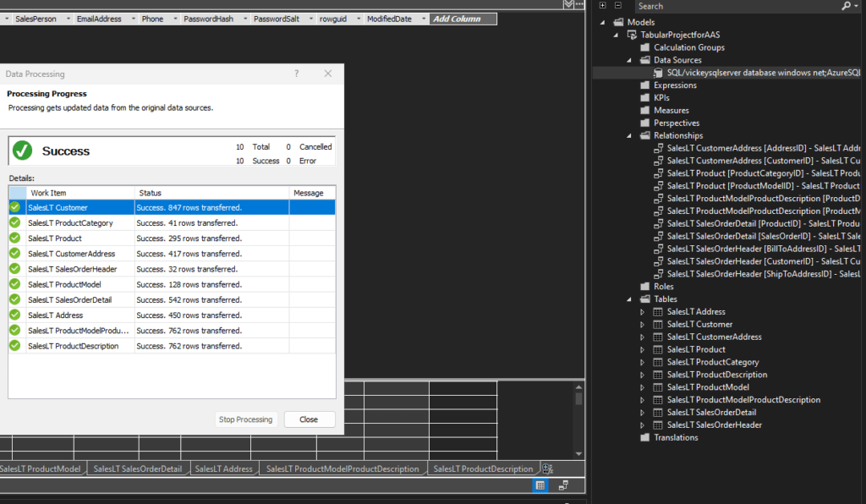Click the SQL data source icon
Viewport: 866px width, 504px height.
(658, 73)
